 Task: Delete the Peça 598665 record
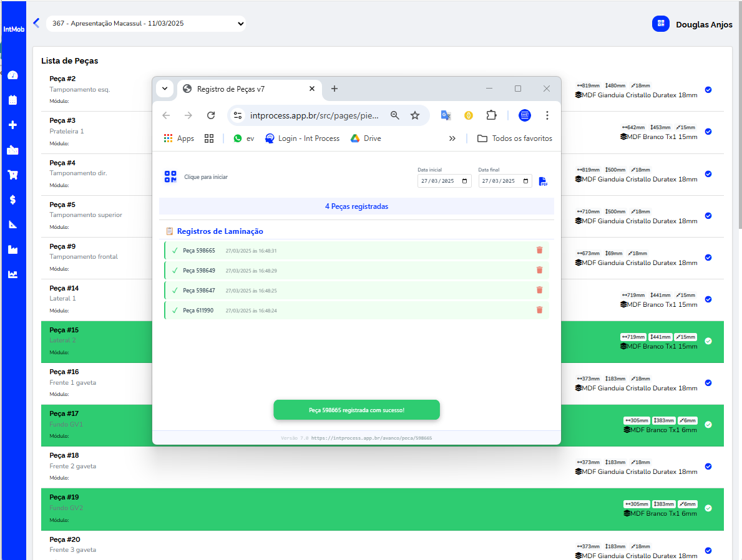(x=539, y=250)
